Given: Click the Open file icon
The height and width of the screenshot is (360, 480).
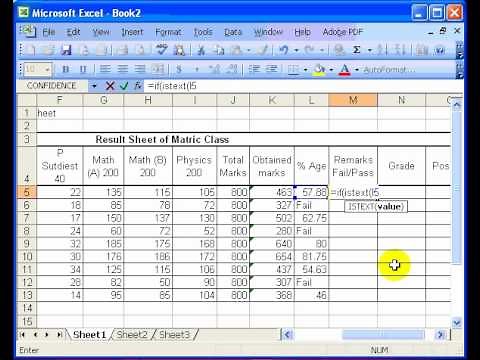Looking at the screenshot, I should point(49,50).
